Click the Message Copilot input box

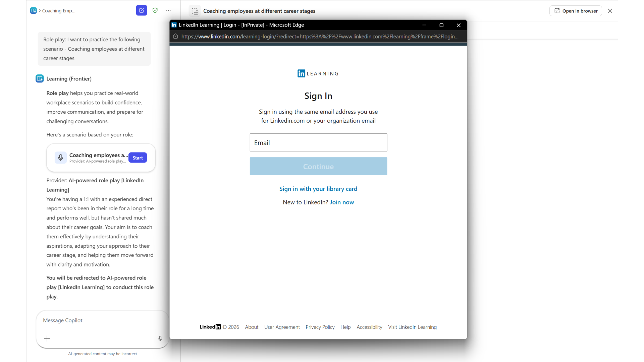102,320
